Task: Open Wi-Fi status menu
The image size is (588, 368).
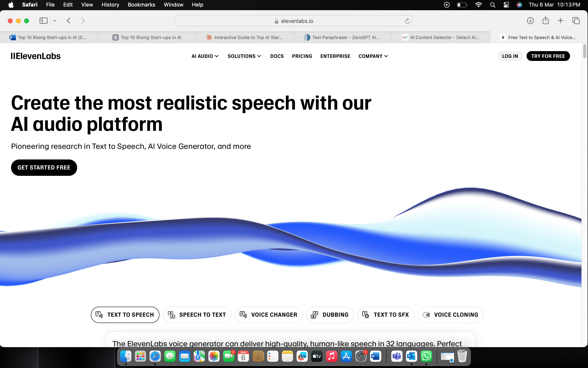Action: coord(478,5)
